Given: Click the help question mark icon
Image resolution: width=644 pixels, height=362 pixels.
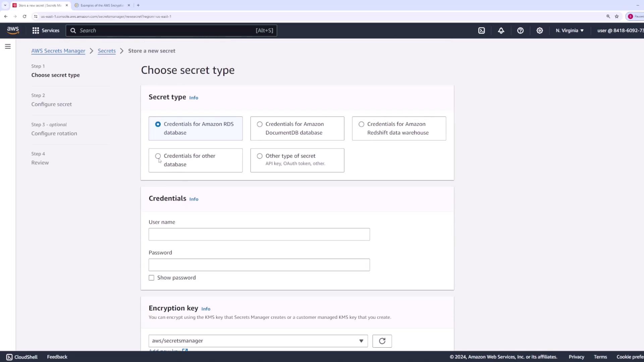Looking at the screenshot, I should coord(520,31).
